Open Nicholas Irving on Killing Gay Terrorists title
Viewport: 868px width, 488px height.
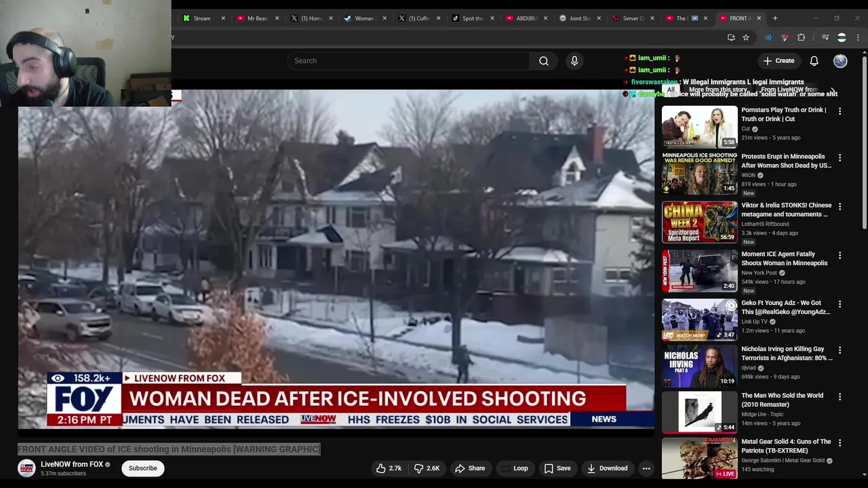[x=787, y=354]
